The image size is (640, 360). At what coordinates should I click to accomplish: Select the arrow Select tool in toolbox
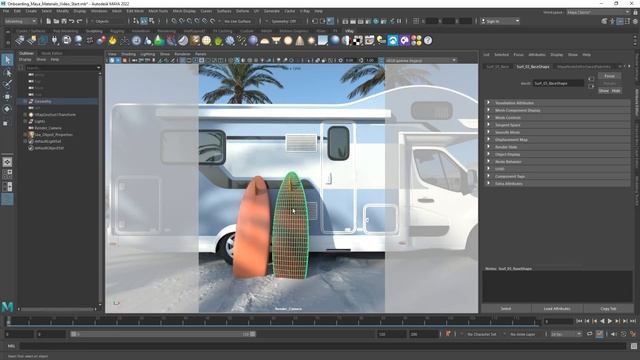[x=7, y=60]
